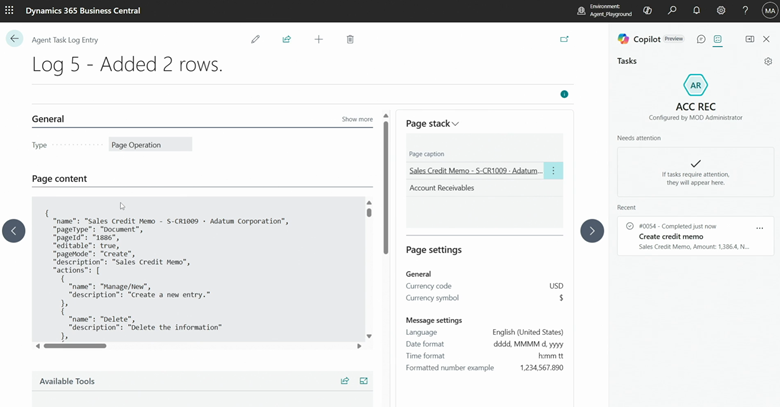Image resolution: width=780 pixels, height=407 pixels.
Task: Switch to Copilot chat icon
Action: (x=701, y=39)
